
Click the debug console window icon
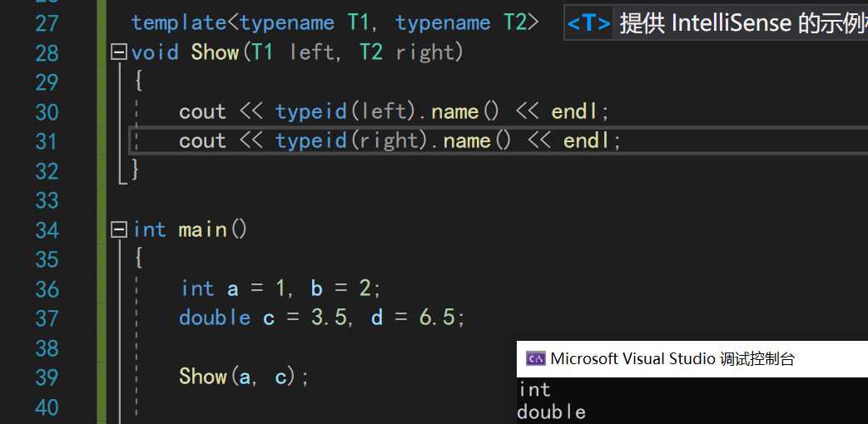tap(535, 359)
